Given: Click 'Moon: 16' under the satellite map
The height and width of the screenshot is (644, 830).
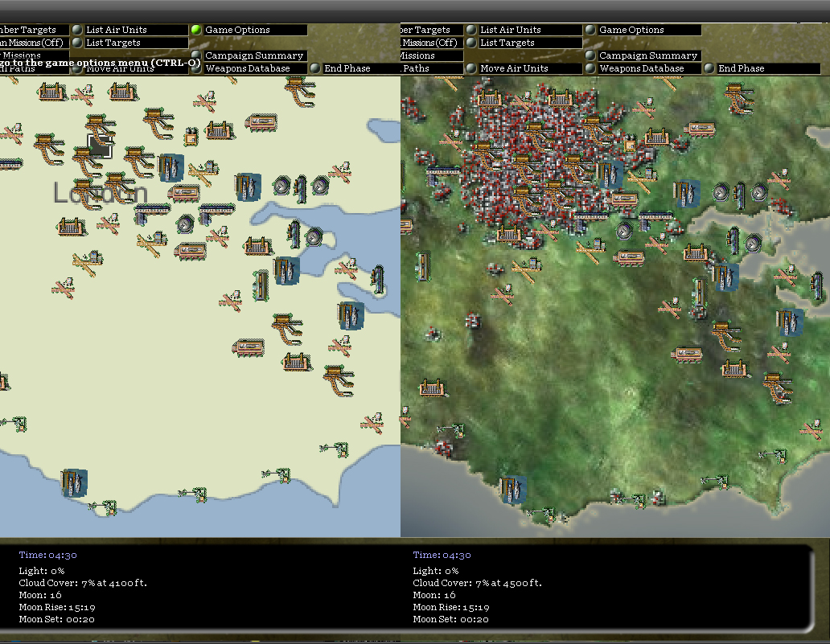Looking at the screenshot, I should (x=434, y=595).
